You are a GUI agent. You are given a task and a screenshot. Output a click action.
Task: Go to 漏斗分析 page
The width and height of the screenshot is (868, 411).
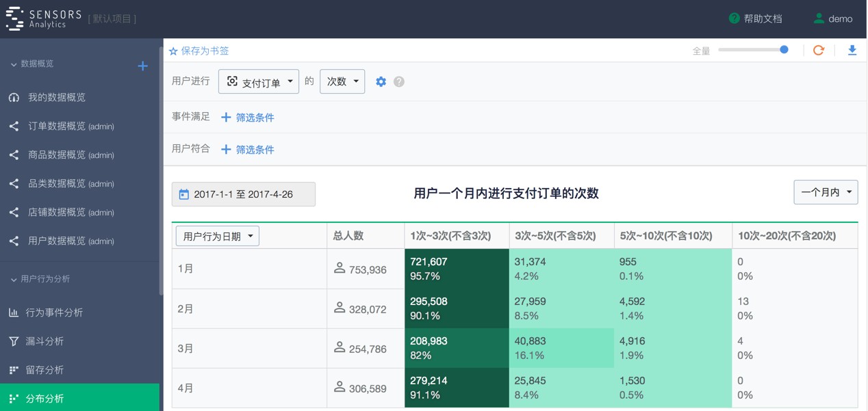44,341
